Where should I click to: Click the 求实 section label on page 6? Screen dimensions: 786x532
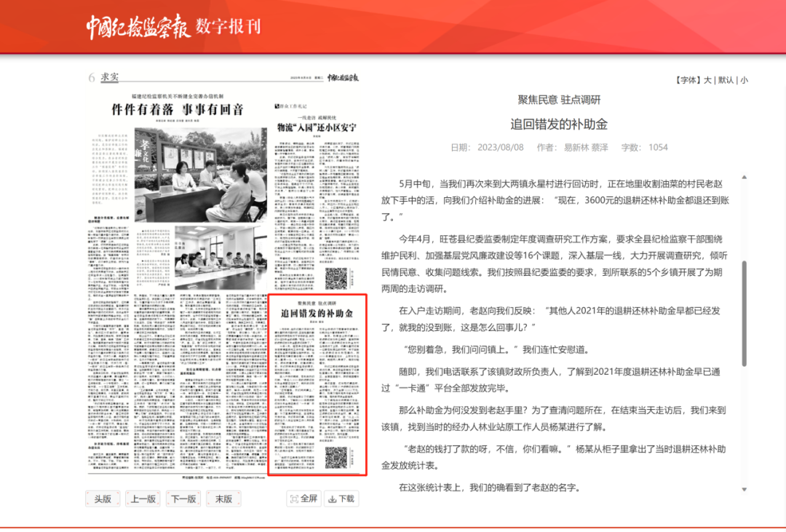(110, 76)
